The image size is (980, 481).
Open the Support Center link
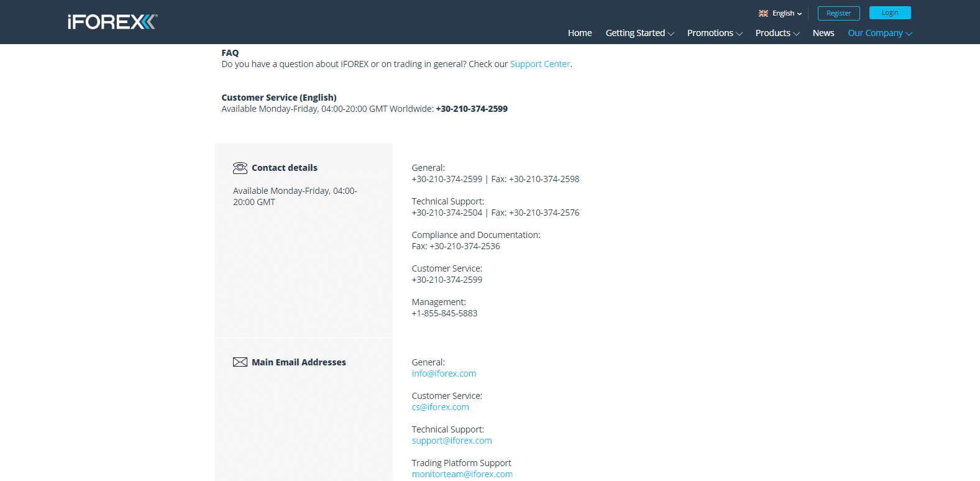(540, 64)
